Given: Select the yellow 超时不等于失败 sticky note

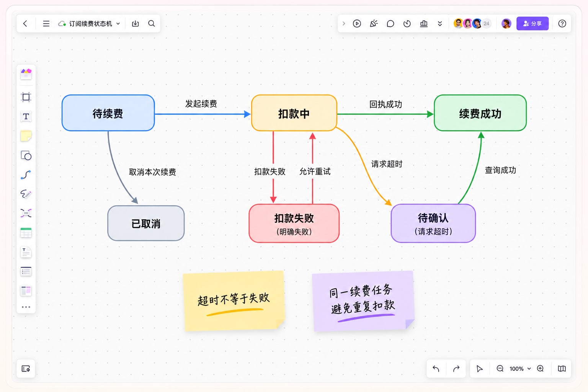Looking at the screenshot, I should click(x=234, y=301).
